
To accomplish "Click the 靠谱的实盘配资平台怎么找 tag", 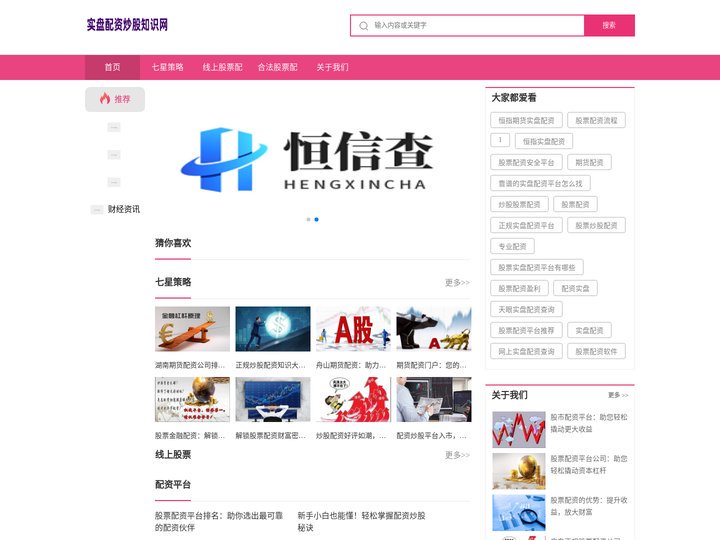I will [540, 184].
